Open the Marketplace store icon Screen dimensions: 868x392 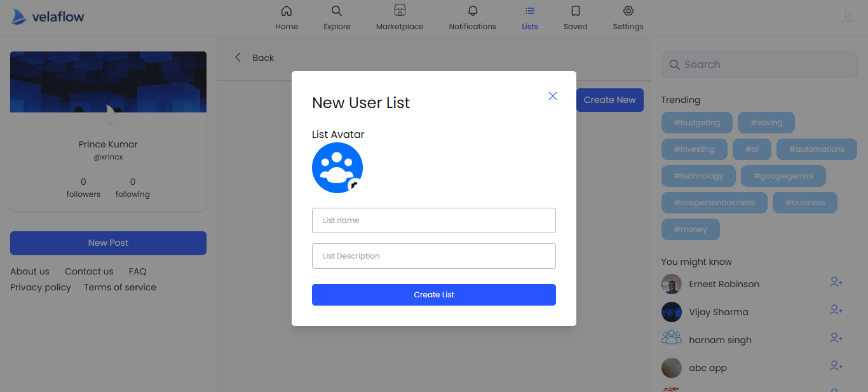coord(400,11)
